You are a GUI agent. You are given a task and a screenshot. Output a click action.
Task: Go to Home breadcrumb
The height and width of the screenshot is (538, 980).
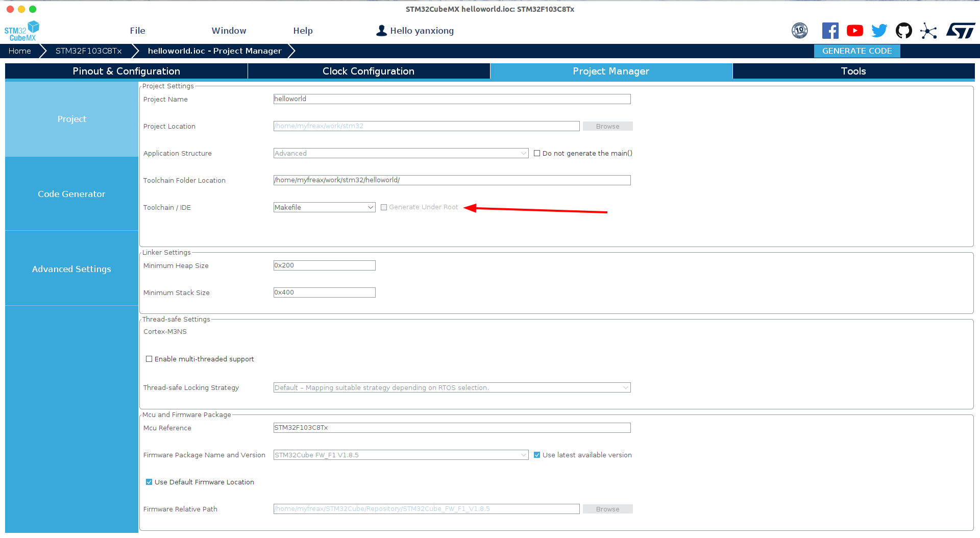pos(19,51)
